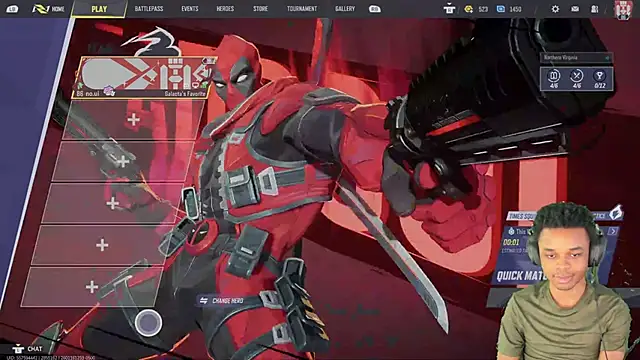Click the crossed-swords challenge 4/6 icon

577,79
